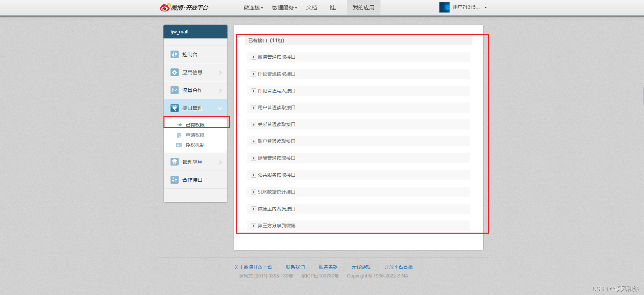The height and width of the screenshot is (295, 644).
Task: Select 授权机制 submenu item
Action: 195,145
